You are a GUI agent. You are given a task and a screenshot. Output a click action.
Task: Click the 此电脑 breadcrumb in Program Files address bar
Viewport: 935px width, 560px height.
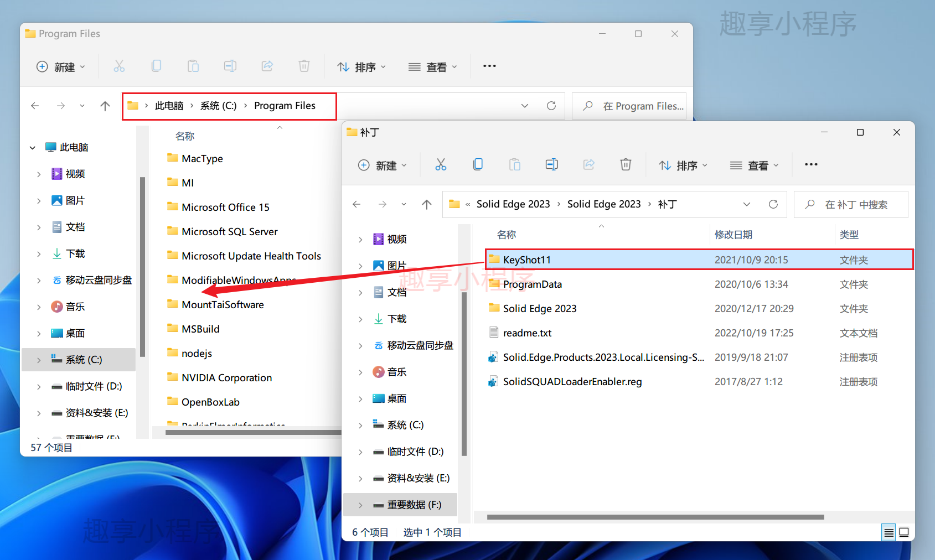(x=169, y=106)
